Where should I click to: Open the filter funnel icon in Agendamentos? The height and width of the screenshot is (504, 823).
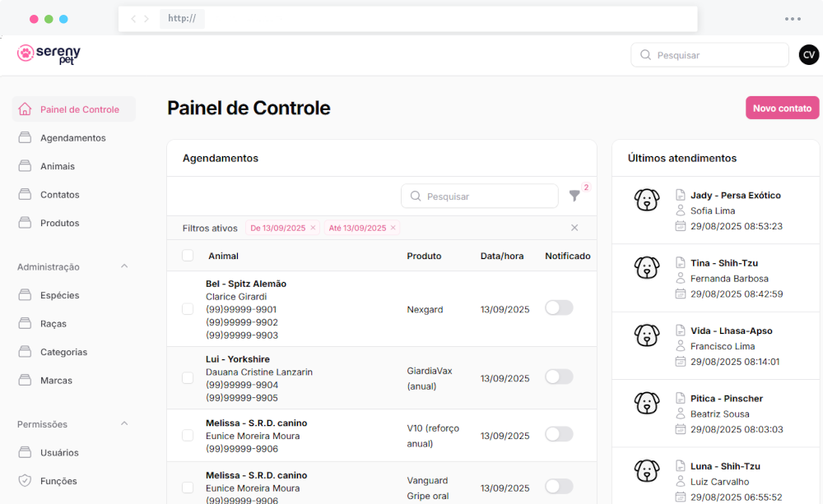point(574,196)
